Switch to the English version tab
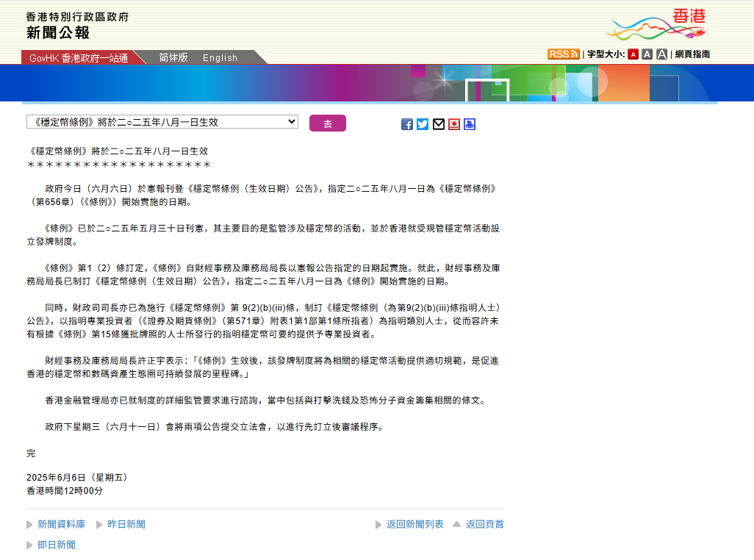Image resolution: width=754 pixels, height=560 pixels. (x=220, y=58)
